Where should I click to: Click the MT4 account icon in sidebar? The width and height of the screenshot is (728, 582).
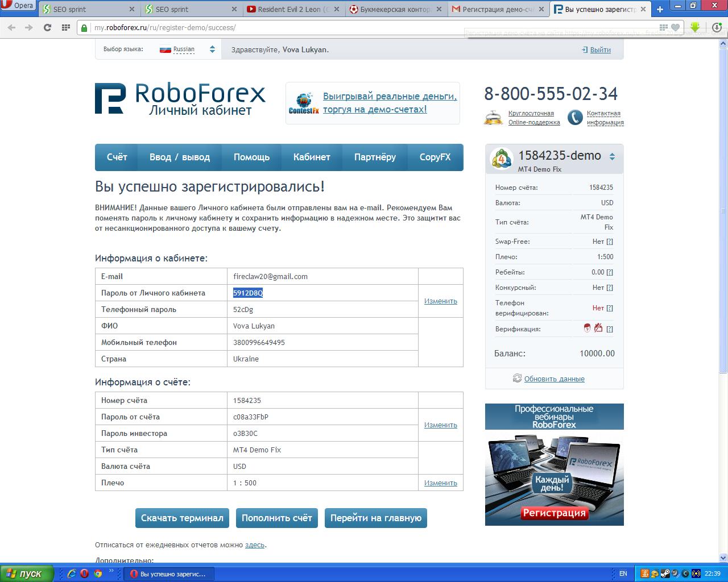pos(502,160)
